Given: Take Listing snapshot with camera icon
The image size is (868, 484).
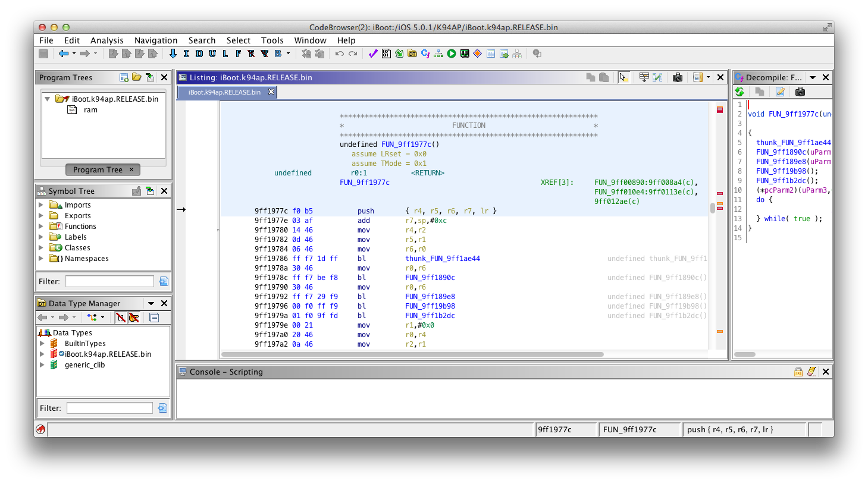Looking at the screenshot, I should point(678,77).
